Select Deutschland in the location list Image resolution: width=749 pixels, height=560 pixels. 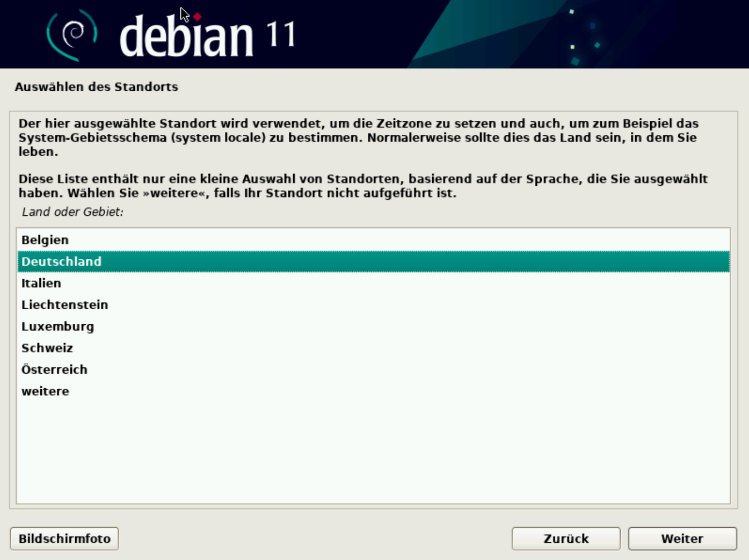pos(373,261)
